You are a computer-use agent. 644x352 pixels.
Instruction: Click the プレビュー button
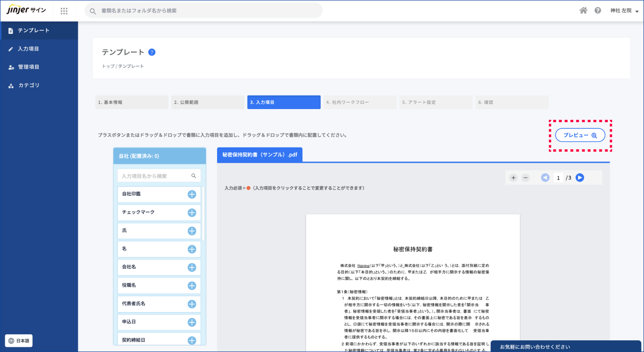(x=580, y=135)
